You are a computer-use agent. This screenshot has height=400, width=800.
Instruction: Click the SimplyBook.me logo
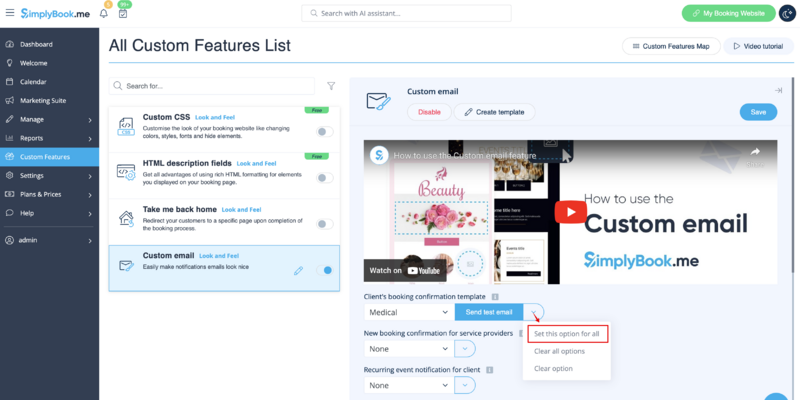click(55, 14)
